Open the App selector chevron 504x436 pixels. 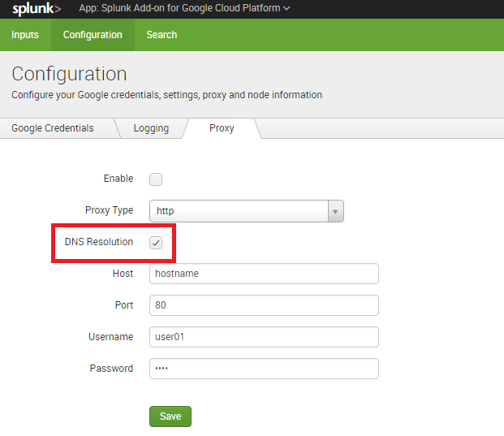pyautogui.click(x=286, y=8)
